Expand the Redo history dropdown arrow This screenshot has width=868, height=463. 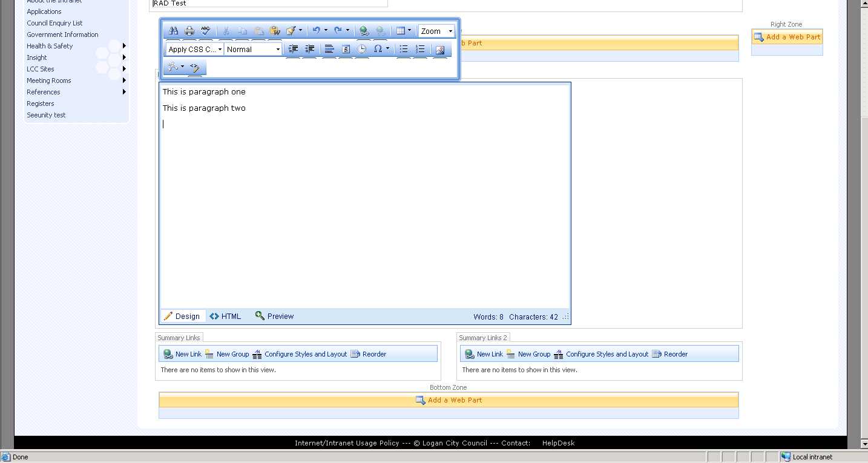(347, 31)
